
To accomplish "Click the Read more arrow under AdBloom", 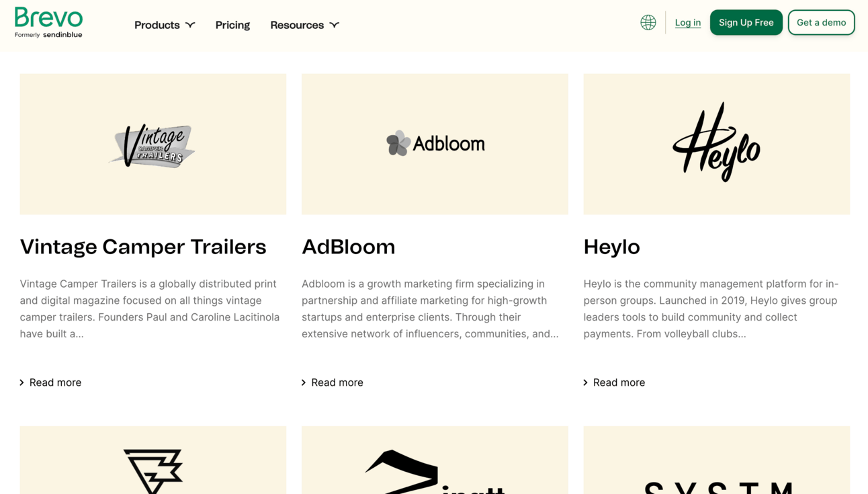I will click(x=304, y=382).
